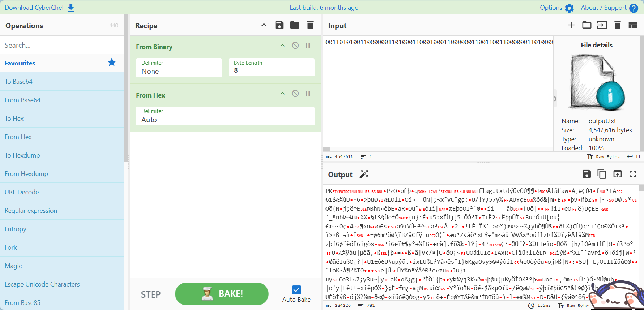Open About / Support

pos(609,8)
